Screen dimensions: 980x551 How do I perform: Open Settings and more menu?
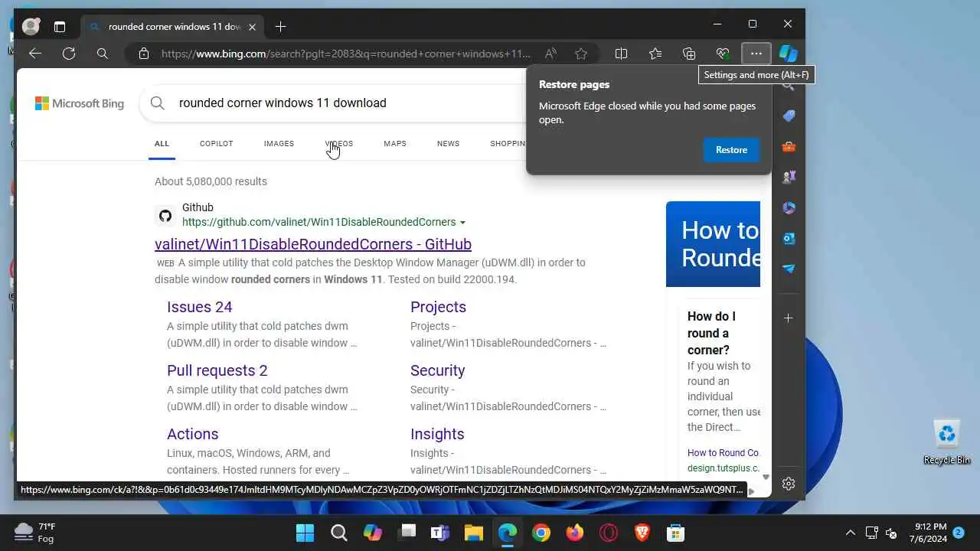click(x=756, y=54)
